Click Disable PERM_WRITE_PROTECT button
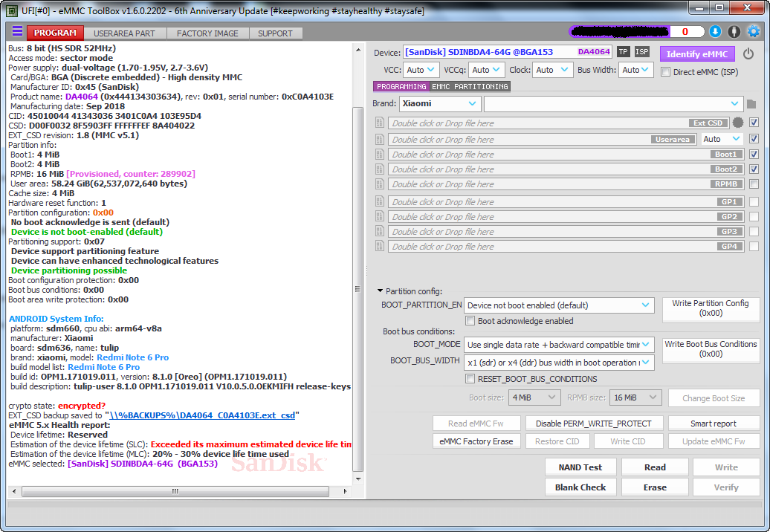The image size is (770, 532). (593, 424)
